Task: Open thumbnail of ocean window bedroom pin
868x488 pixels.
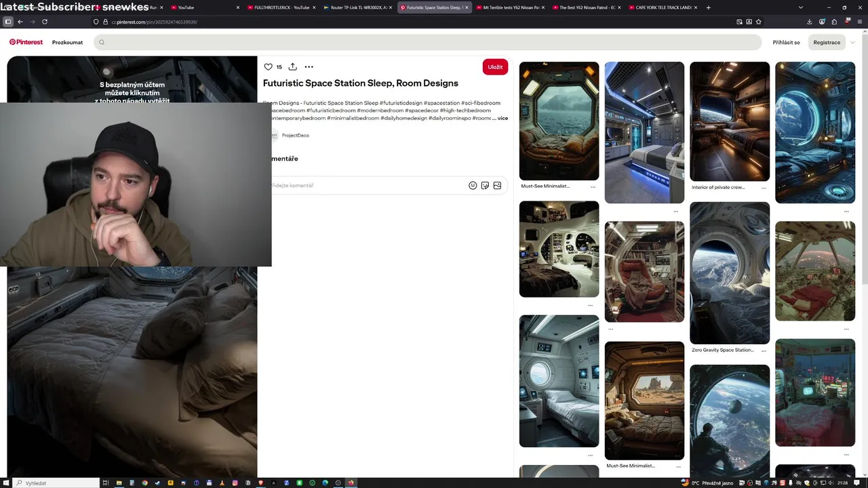Action: (x=559, y=121)
